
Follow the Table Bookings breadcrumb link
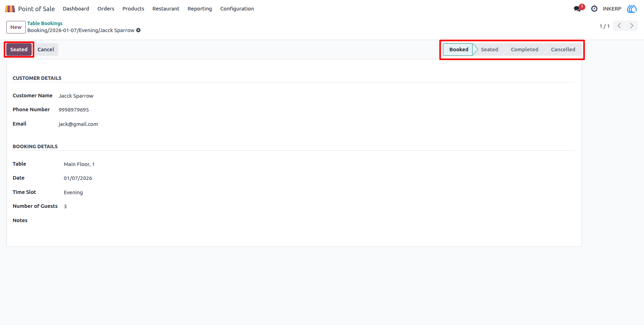coord(45,23)
